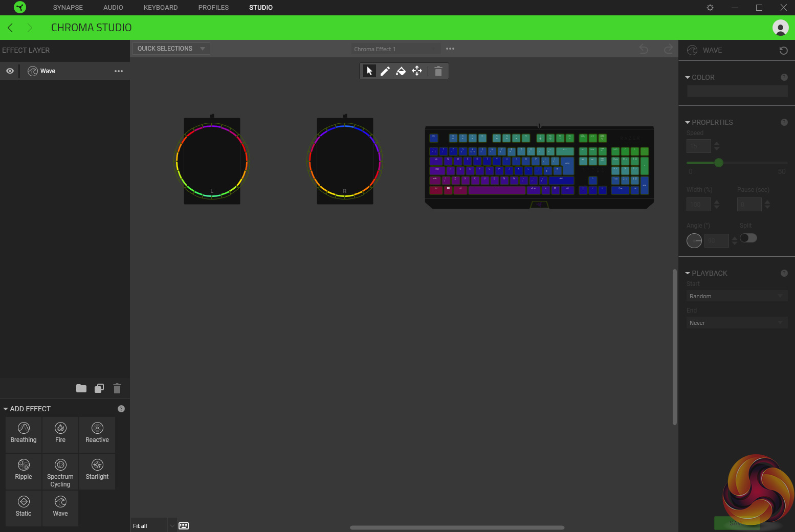Click the effect layer folder icon
Viewport: 795px width, 532px height.
pos(81,388)
